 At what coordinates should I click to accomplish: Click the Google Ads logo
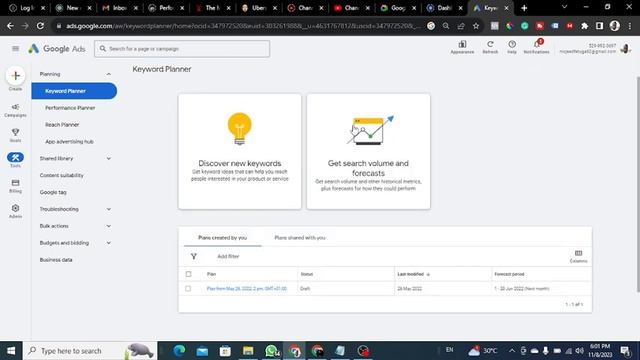click(57, 49)
